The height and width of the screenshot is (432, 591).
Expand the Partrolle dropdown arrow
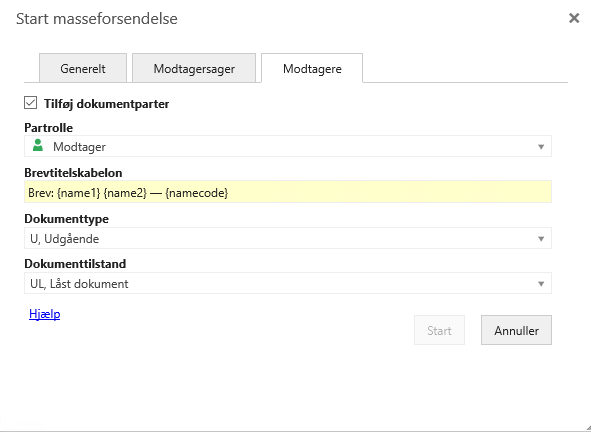(x=541, y=147)
